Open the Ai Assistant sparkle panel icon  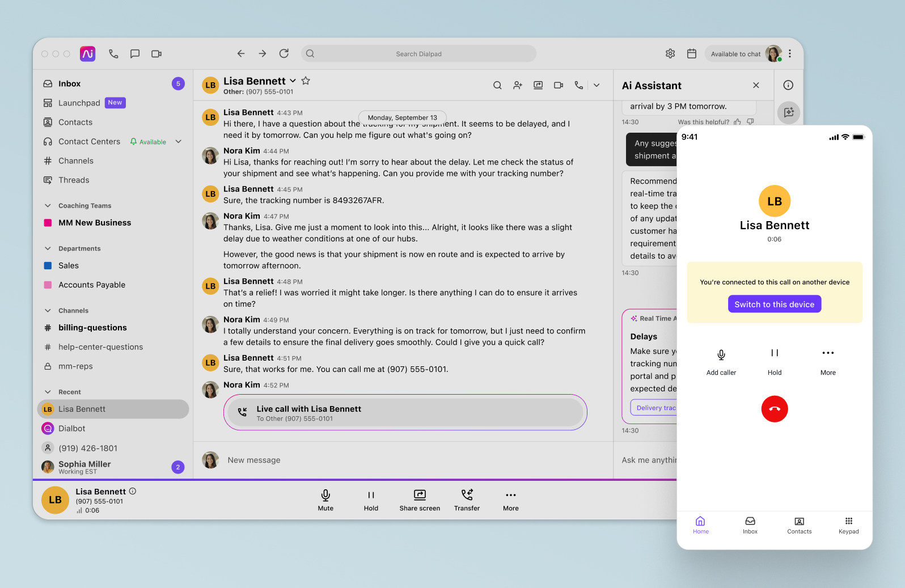[789, 112]
